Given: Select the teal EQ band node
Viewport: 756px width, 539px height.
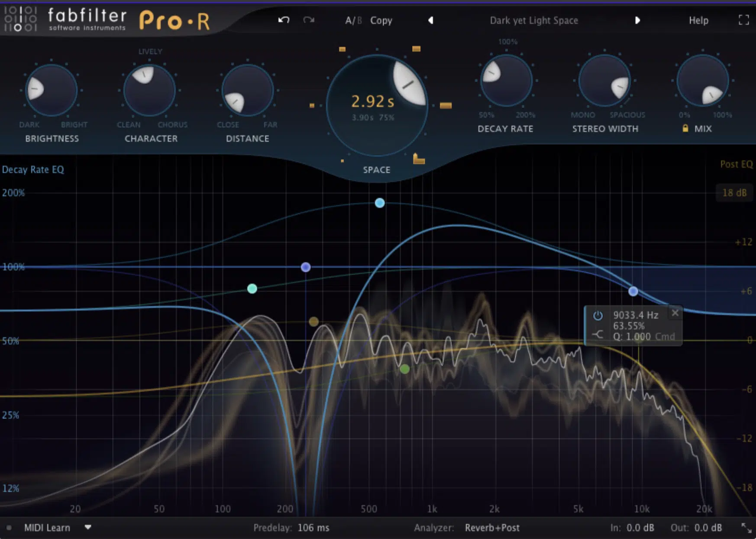Looking at the screenshot, I should [252, 289].
